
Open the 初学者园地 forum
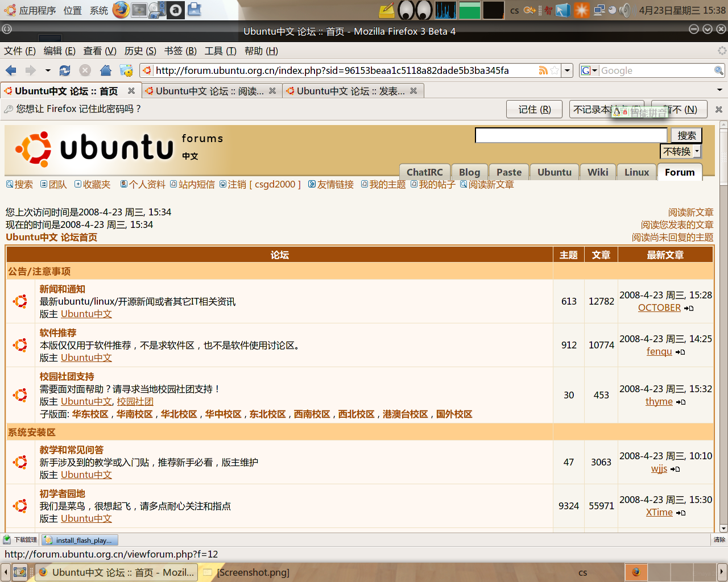63,493
